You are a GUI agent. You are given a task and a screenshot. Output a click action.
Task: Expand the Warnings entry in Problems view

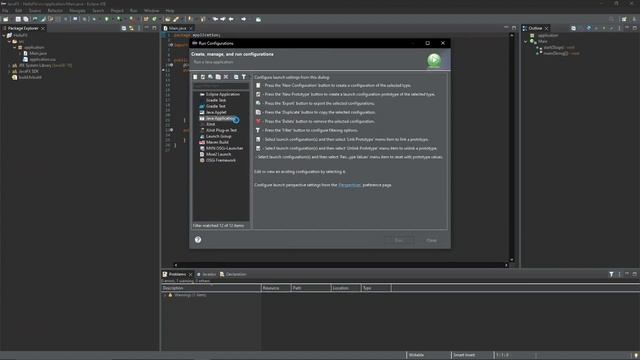[x=165, y=295]
